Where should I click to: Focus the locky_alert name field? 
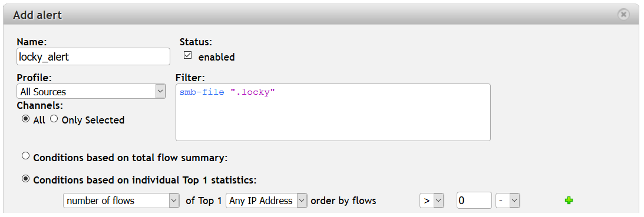pyautogui.click(x=93, y=56)
